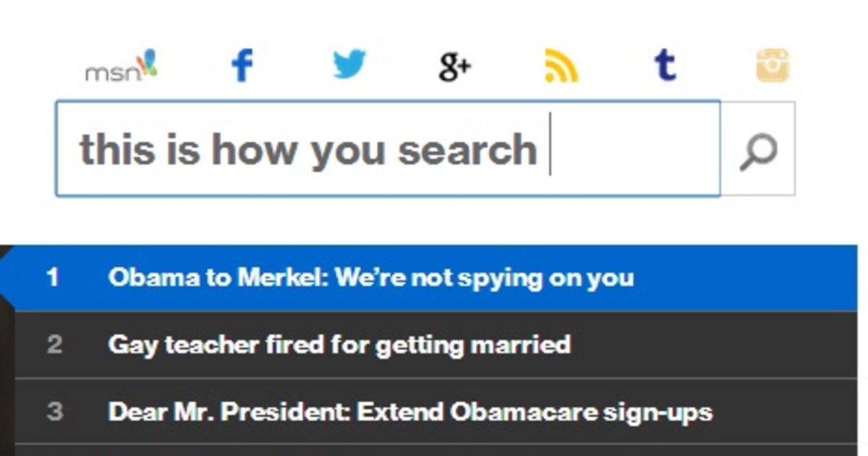Click story 'Gay teacher fired for getting married'
Image resolution: width=868 pixels, height=456 pixels.
(x=341, y=345)
